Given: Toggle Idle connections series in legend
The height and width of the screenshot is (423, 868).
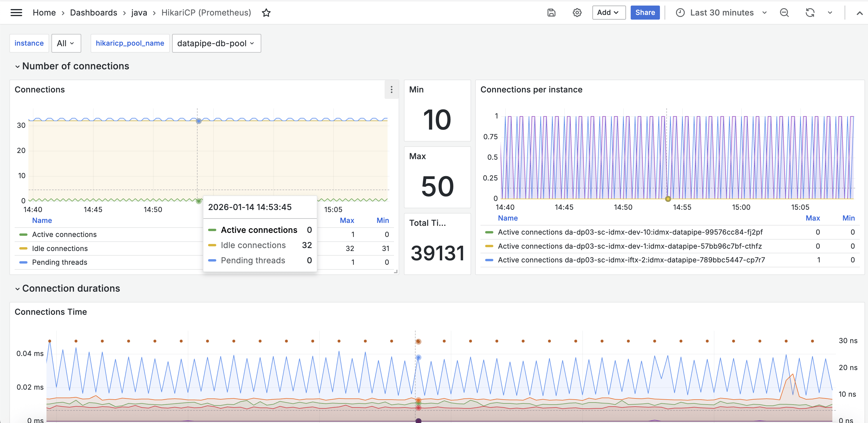Looking at the screenshot, I should click(60, 249).
